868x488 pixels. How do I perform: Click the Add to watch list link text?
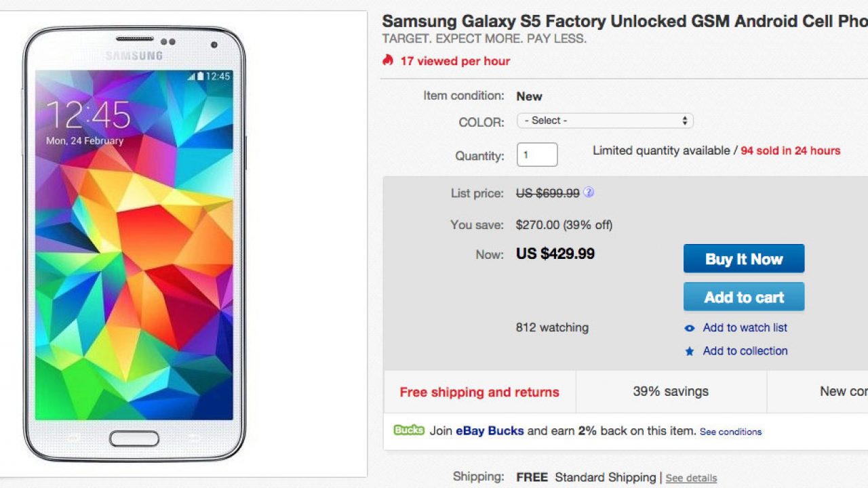[x=745, y=327]
